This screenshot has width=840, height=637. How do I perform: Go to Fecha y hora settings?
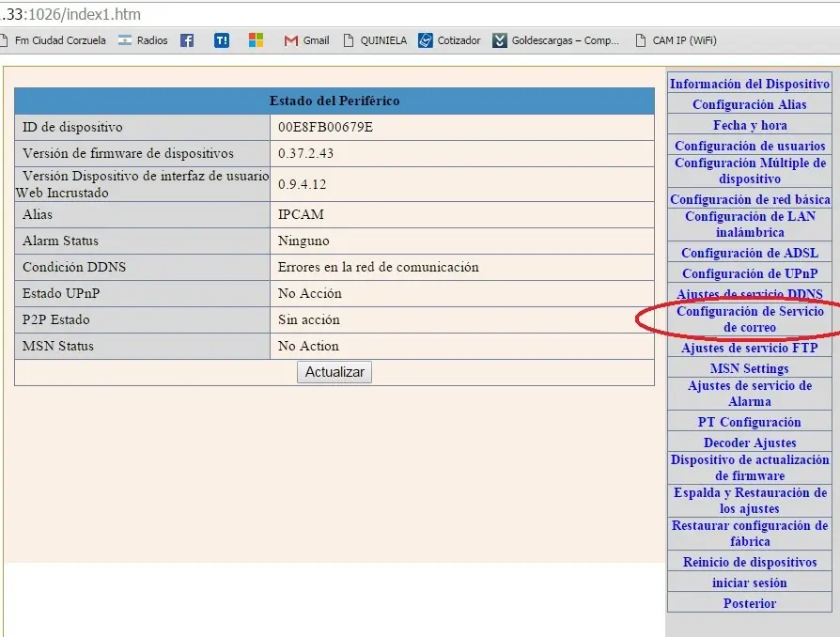[x=750, y=125]
